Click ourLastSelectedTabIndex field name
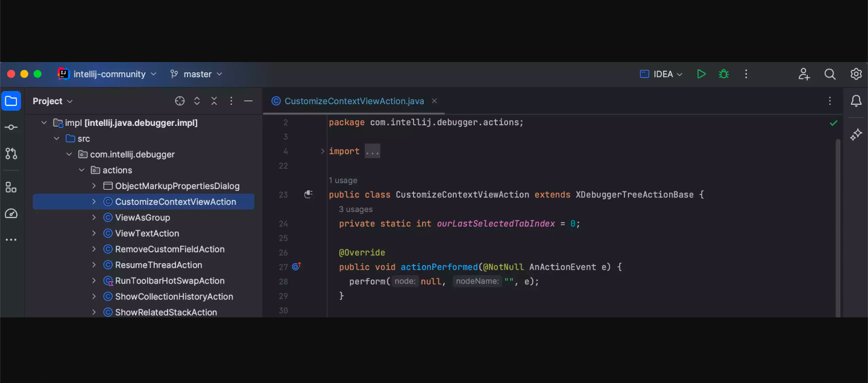This screenshot has height=383, width=868. [496, 223]
